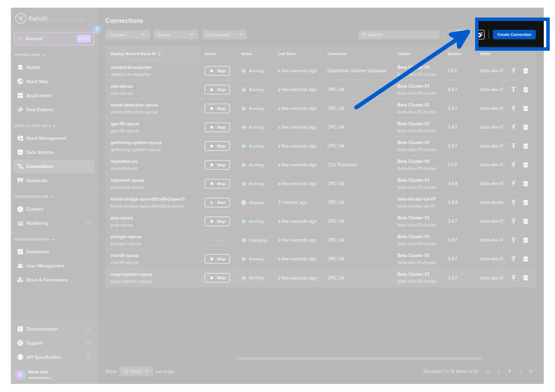Open the Clusters filter dropdown
Viewport: 555px width, 392px height.
pos(127,35)
